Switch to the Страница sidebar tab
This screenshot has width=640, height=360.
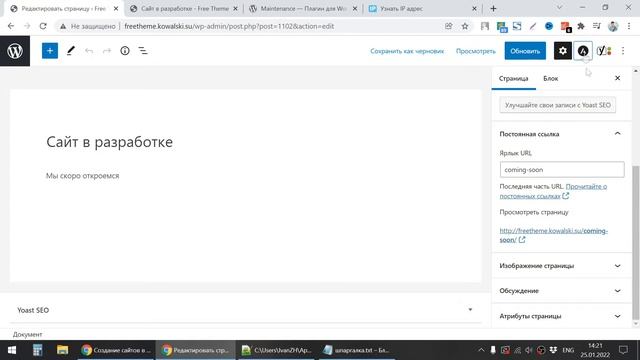pyautogui.click(x=513, y=78)
